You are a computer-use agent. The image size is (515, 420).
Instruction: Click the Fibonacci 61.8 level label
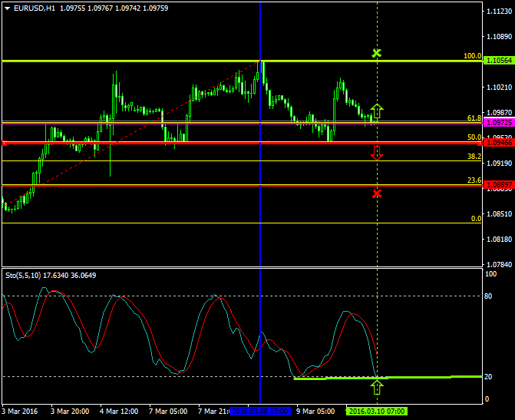click(474, 118)
